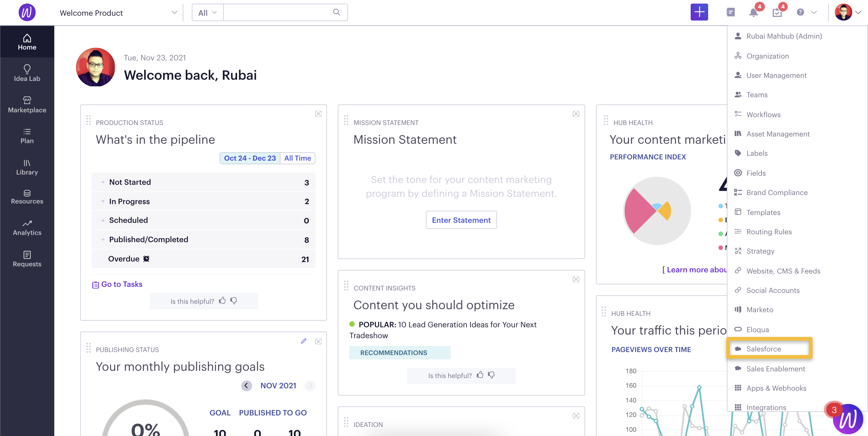The image size is (868, 436).
Task: Follow the Go to Tasks link
Action: point(117,284)
